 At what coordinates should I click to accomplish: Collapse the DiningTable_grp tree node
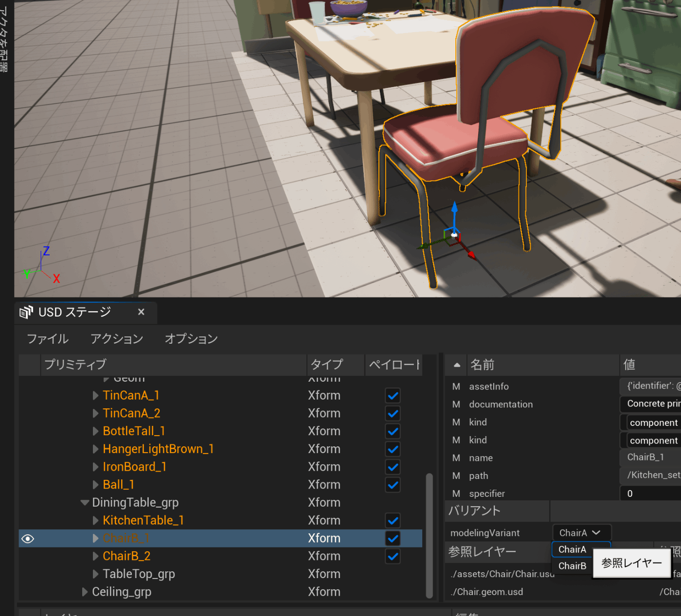point(85,503)
